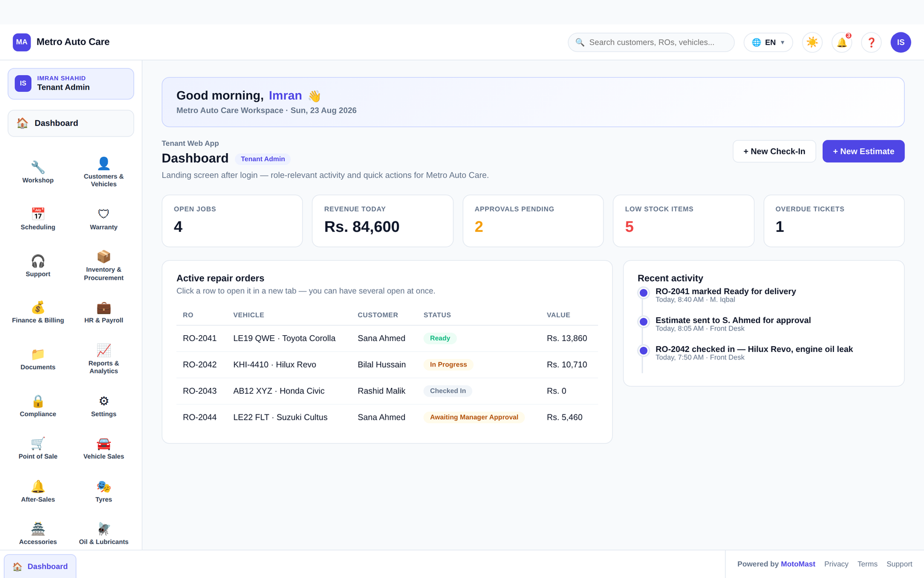Screen dimensions: 924x578
Task: Open the Compliance lock module
Action: 38,406
